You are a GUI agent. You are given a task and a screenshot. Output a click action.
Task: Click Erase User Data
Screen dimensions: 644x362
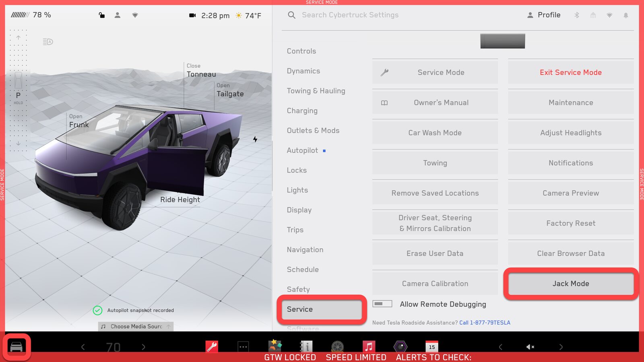tap(435, 253)
